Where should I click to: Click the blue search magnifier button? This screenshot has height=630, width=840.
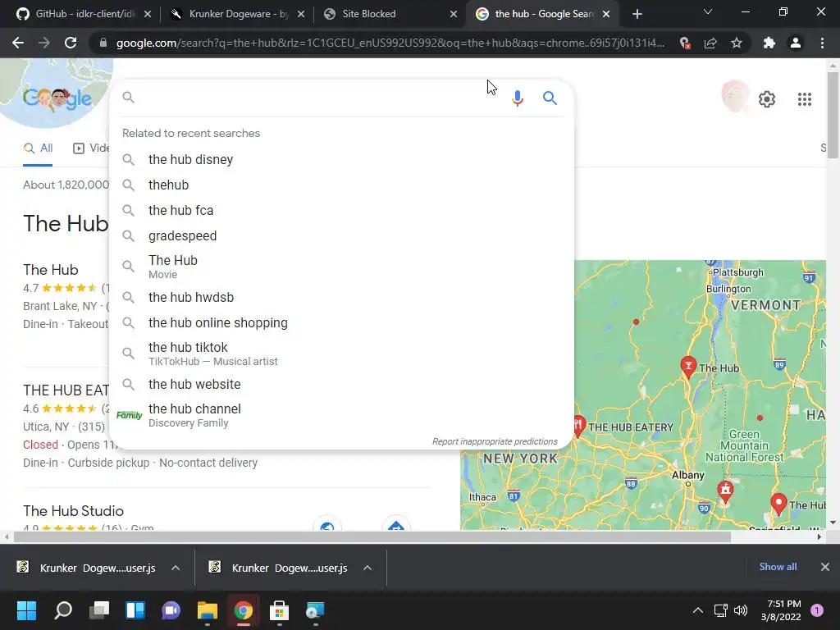550,98
